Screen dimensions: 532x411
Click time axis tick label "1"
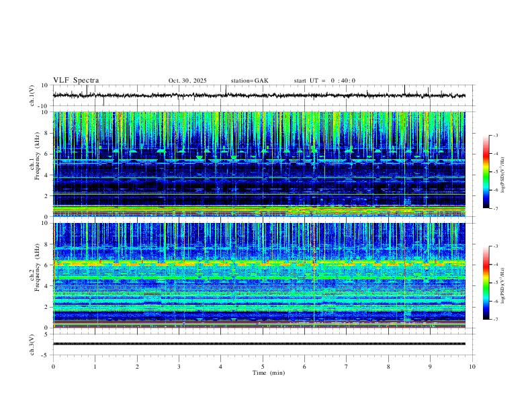click(x=95, y=367)
